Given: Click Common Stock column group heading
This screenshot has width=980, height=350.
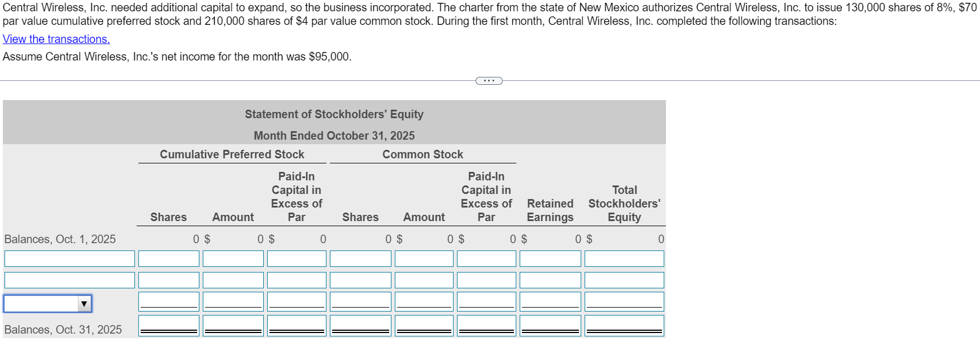Looking at the screenshot, I should [x=423, y=154].
